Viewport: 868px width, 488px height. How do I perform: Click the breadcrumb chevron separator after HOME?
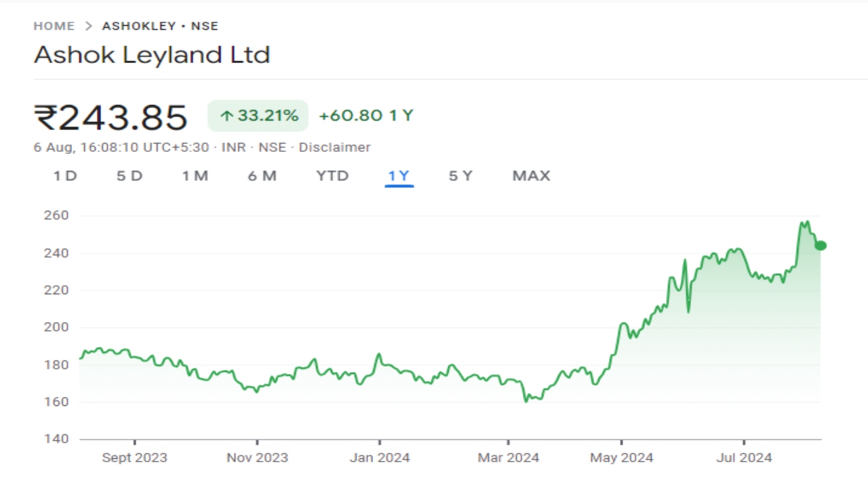point(88,26)
